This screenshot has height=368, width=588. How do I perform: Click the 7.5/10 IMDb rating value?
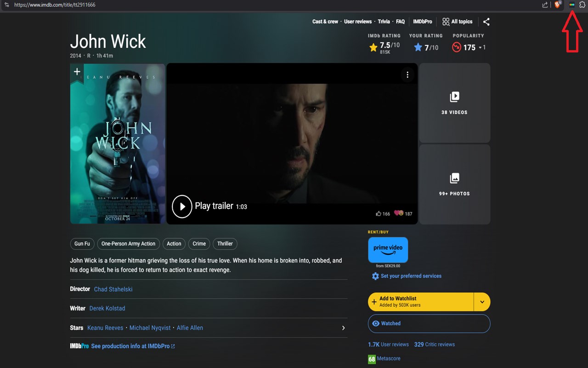click(390, 45)
